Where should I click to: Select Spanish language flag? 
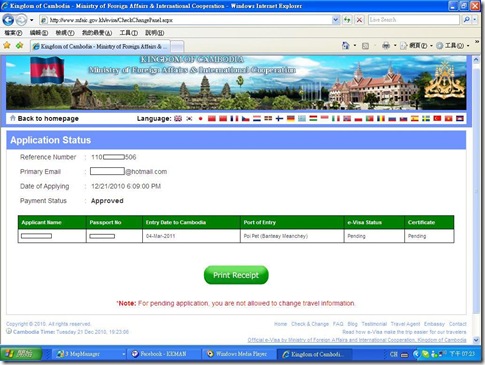(415, 118)
